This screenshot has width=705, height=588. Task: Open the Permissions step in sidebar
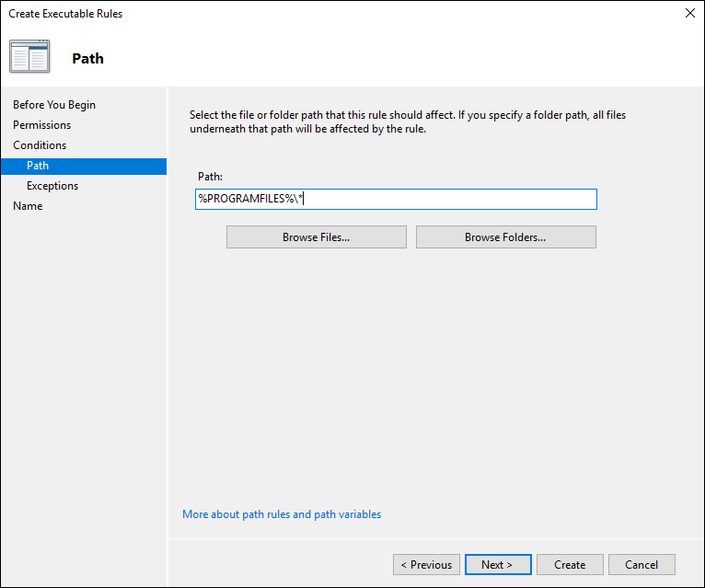[41, 125]
